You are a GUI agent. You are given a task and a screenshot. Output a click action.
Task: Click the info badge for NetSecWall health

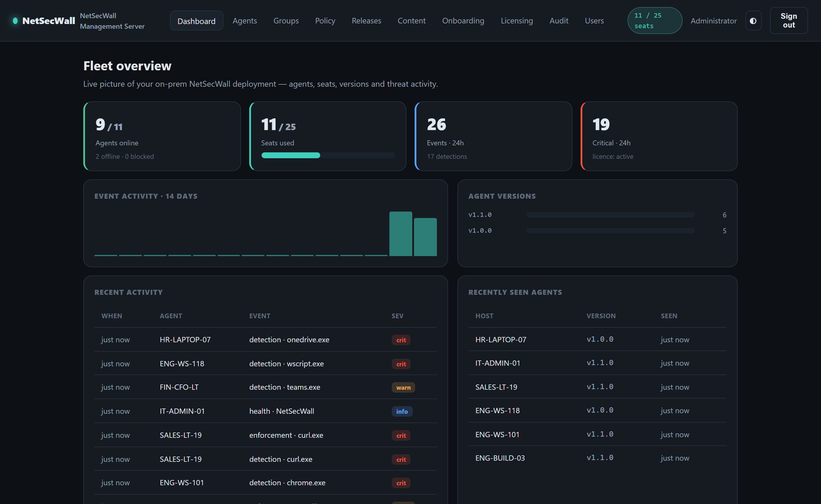tap(402, 411)
